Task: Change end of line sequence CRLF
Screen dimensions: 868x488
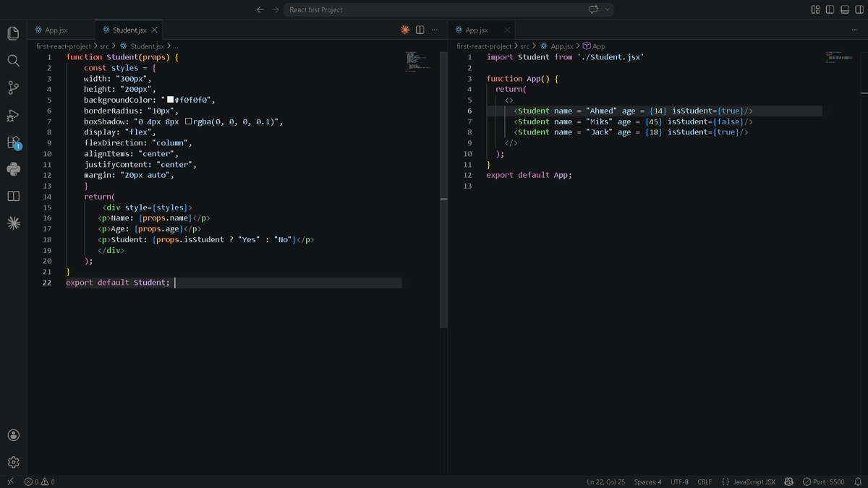Action: point(705,481)
